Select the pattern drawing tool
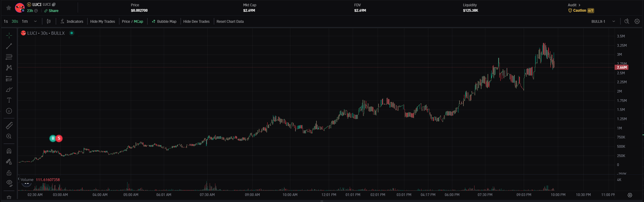The image size is (644, 202). [x=9, y=68]
